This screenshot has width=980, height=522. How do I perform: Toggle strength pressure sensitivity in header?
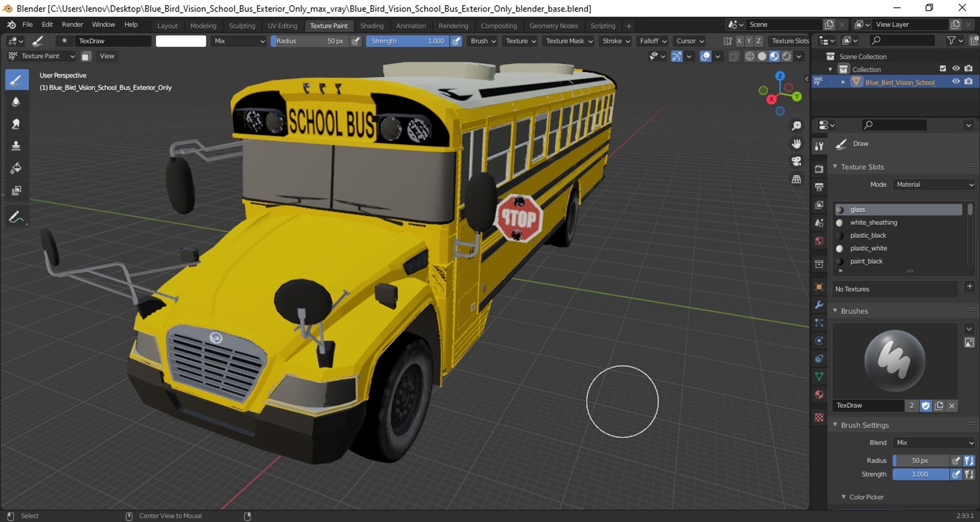coord(457,41)
